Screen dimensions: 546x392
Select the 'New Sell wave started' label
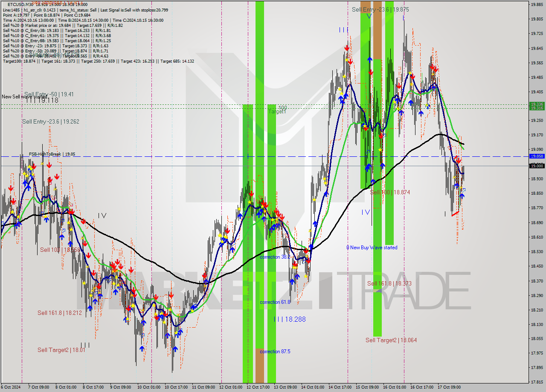[24, 97]
